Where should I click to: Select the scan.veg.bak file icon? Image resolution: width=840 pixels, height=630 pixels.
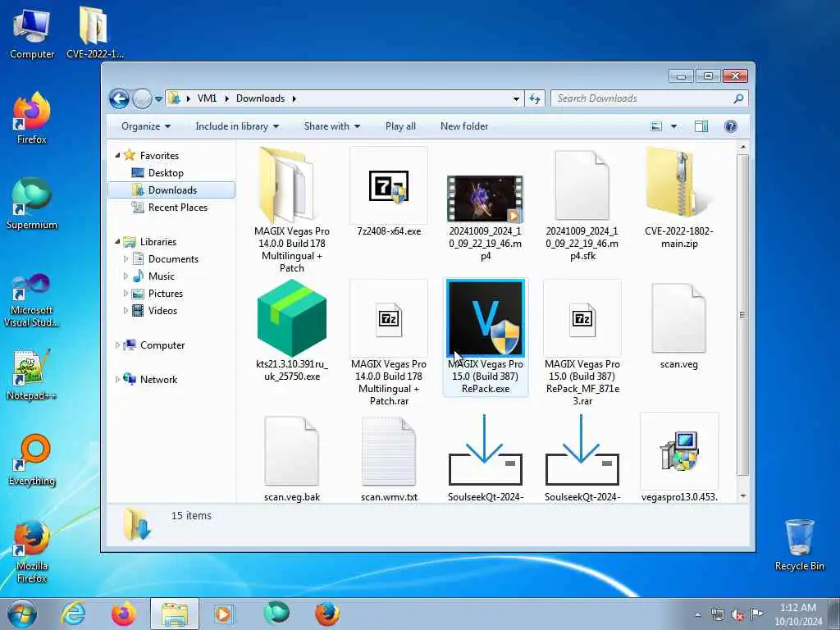coord(291,451)
